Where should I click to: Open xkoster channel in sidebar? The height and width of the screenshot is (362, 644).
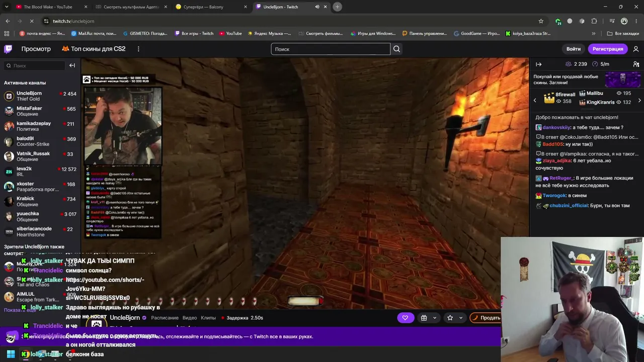[40, 187]
